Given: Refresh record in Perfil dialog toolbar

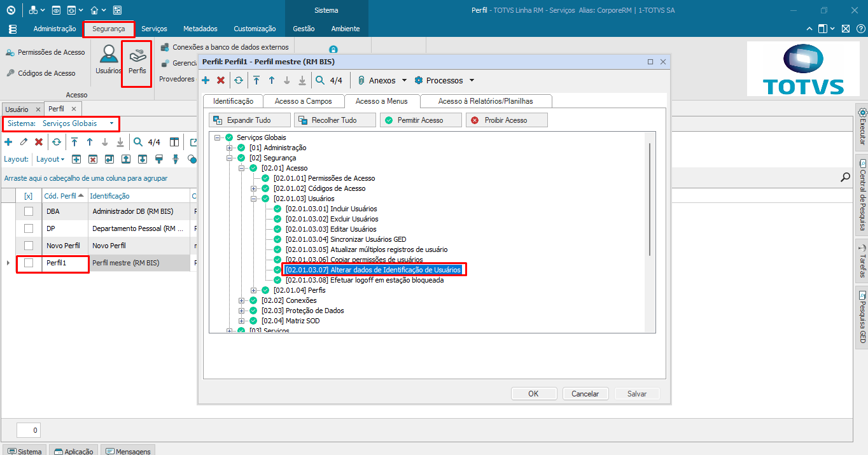Looking at the screenshot, I should click(x=239, y=80).
